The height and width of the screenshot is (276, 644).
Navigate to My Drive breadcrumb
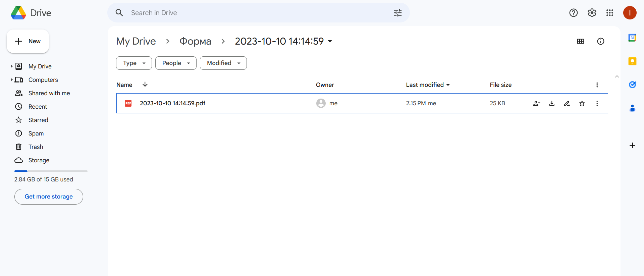[136, 41]
